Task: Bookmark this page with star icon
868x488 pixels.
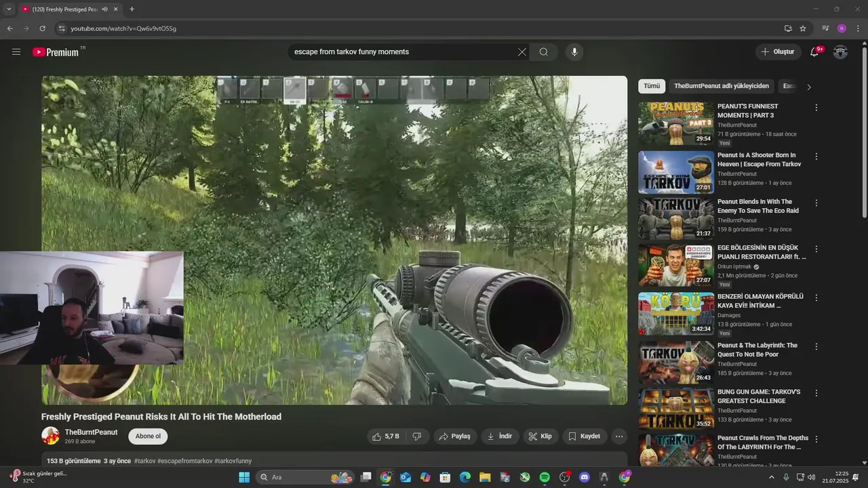Action: pos(803,28)
